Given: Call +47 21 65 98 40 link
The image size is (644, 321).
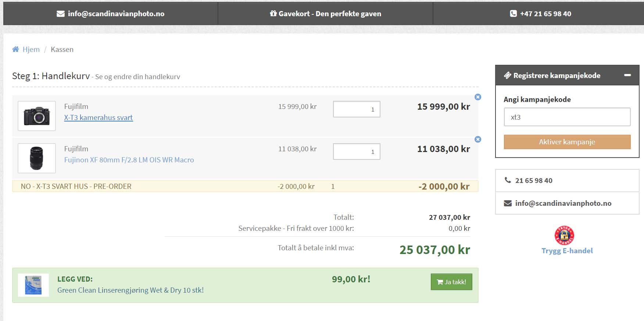Looking at the screenshot, I should pos(545,14).
